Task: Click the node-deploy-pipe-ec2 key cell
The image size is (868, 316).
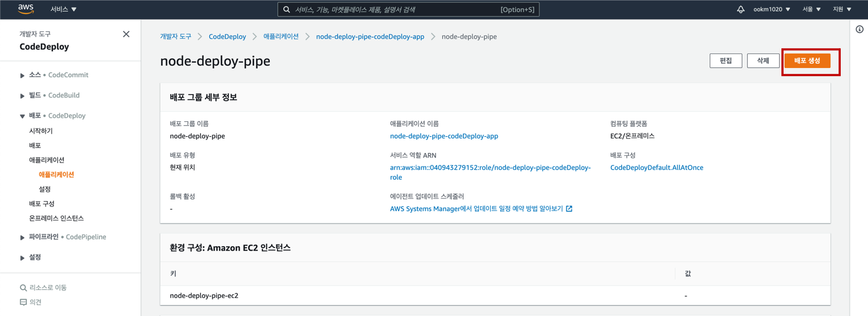Action: point(204,296)
